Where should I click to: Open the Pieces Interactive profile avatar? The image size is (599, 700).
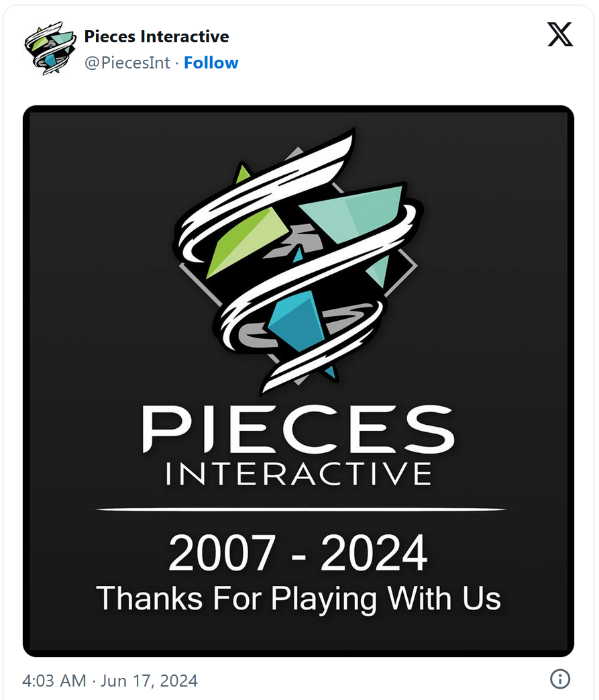coord(50,48)
